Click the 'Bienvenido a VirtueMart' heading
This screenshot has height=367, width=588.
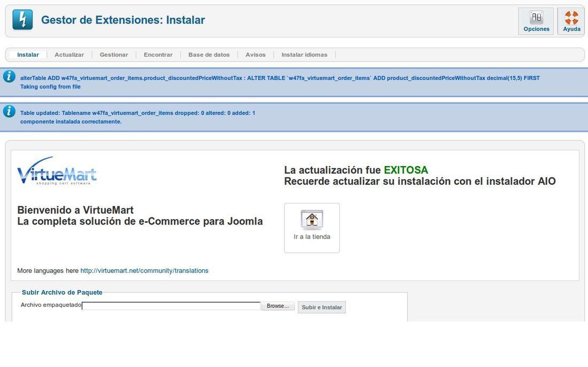pyautogui.click(x=75, y=210)
